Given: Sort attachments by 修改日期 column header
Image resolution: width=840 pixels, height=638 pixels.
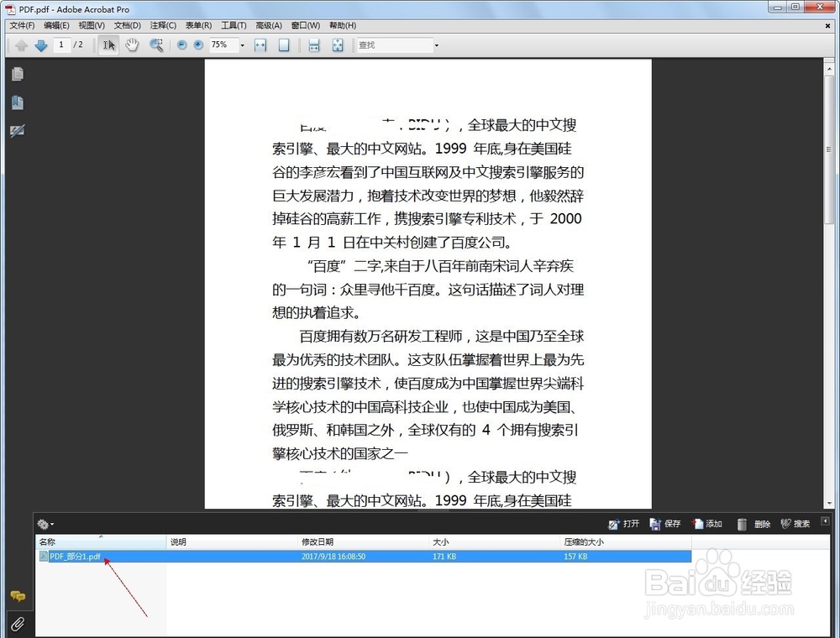Looking at the screenshot, I should pyautogui.click(x=363, y=541).
